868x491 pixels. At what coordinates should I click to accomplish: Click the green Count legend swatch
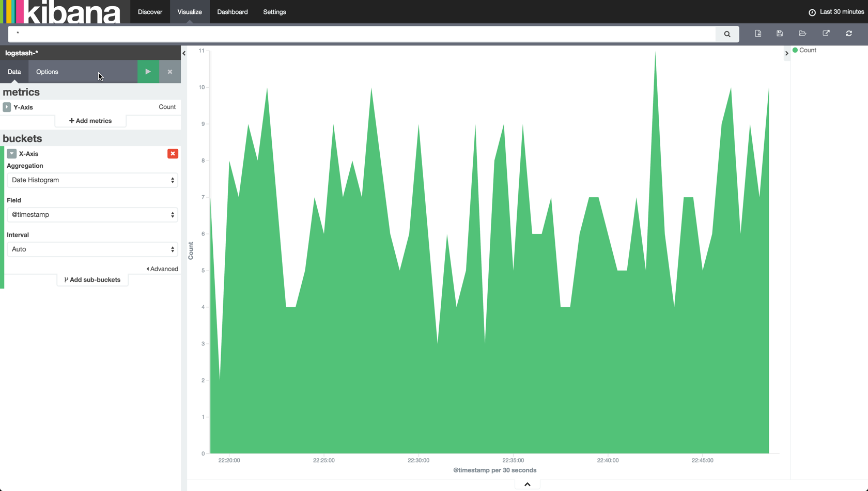(795, 50)
